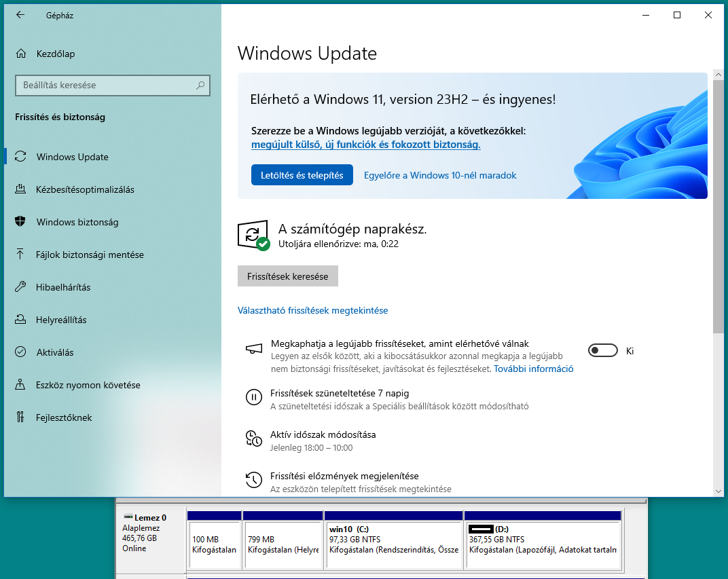
Task: Click the További információ link
Action: (x=534, y=369)
